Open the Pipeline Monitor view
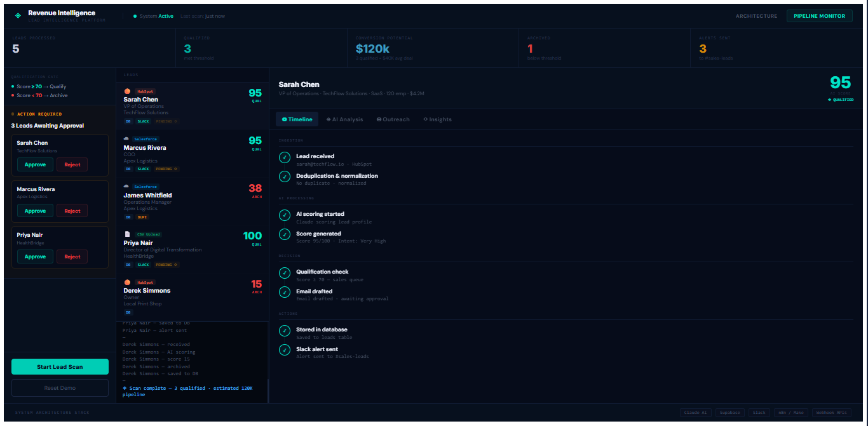 819,16
